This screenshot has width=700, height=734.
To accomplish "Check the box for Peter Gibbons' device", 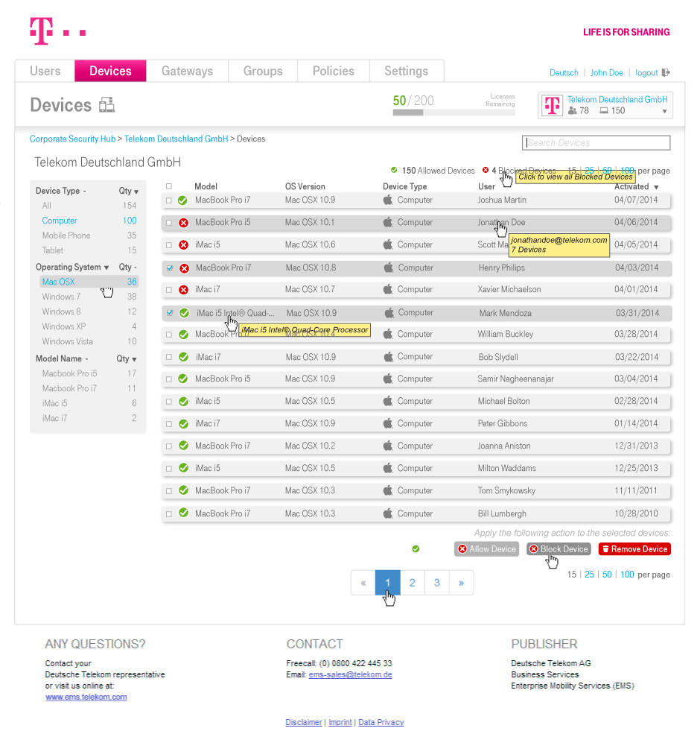I will coord(169,424).
